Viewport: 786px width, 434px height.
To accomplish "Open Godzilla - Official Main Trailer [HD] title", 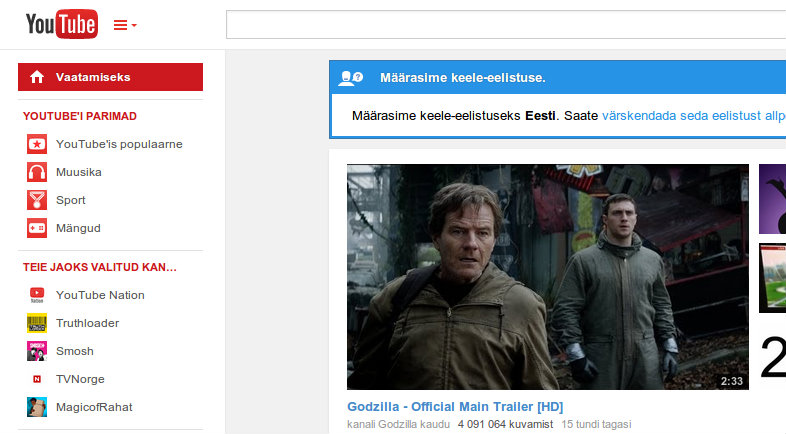I will tap(455, 406).
